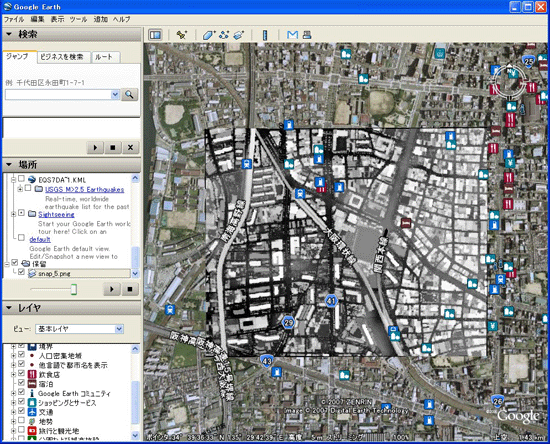Screen dimensions: 550x444
Task: Enable the 地勢 terrain layer checkbox
Action: [x=21, y=421]
